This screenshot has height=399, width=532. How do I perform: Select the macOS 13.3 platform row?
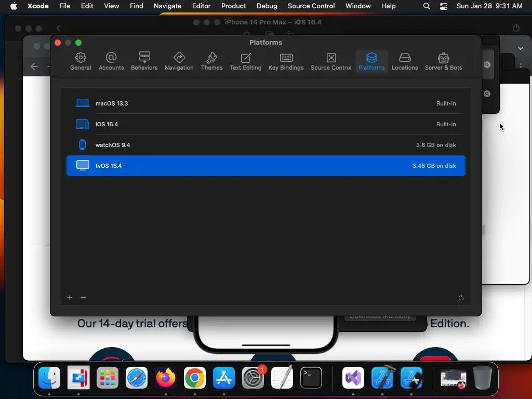265,103
